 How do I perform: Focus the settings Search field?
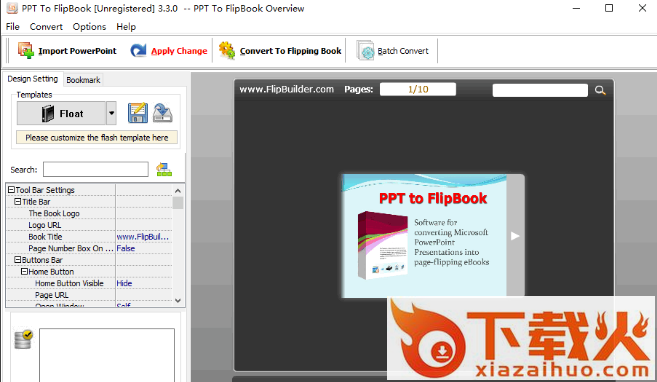click(96, 169)
